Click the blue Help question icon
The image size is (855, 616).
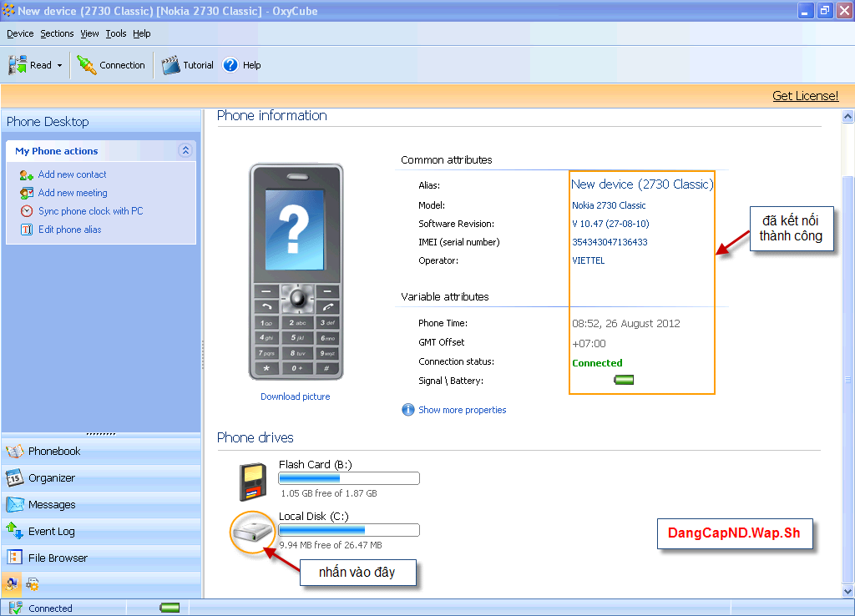230,65
